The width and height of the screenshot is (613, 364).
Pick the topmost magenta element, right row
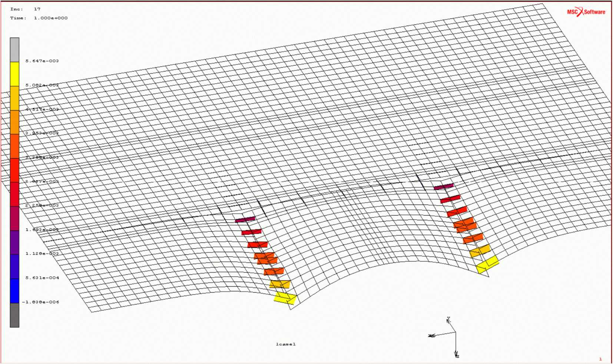444,187
